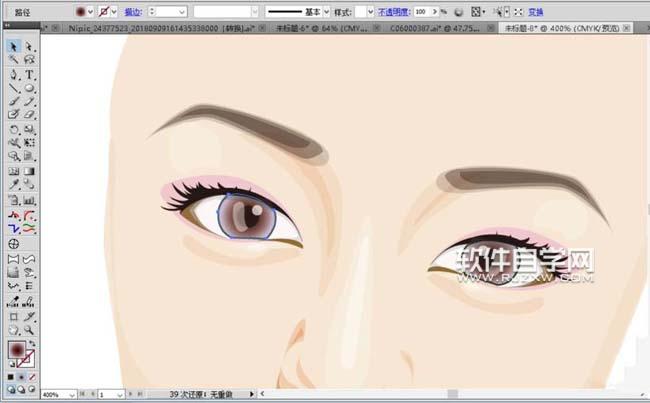Image resolution: width=650 pixels, height=403 pixels.
Task: Click the fill color swatch in toolbox
Action: pyautogui.click(x=16, y=349)
